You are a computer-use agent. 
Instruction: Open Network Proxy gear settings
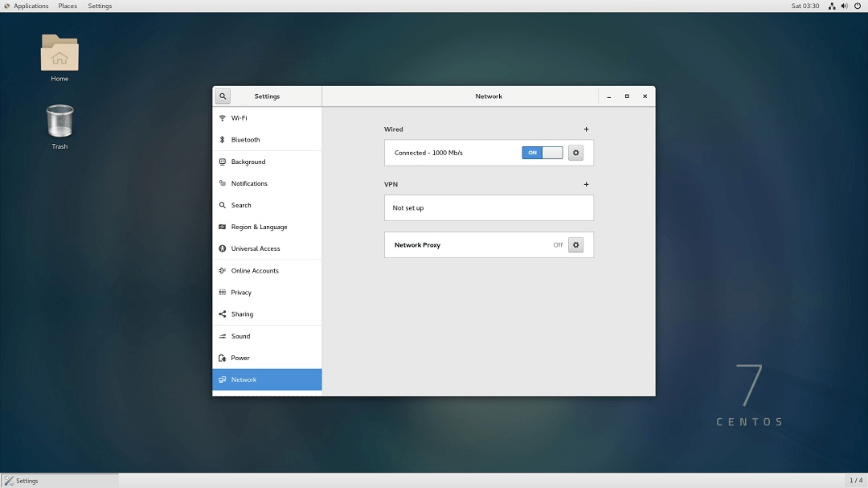(x=575, y=245)
